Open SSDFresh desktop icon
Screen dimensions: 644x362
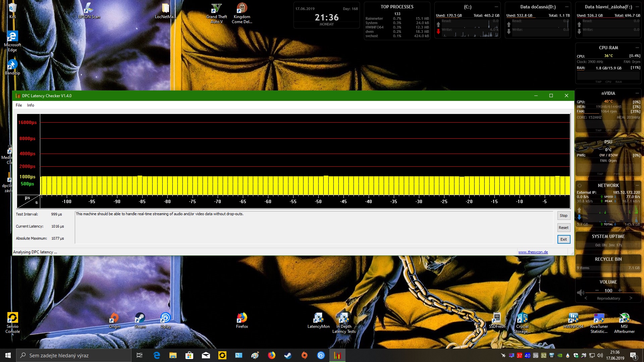click(497, 318)
